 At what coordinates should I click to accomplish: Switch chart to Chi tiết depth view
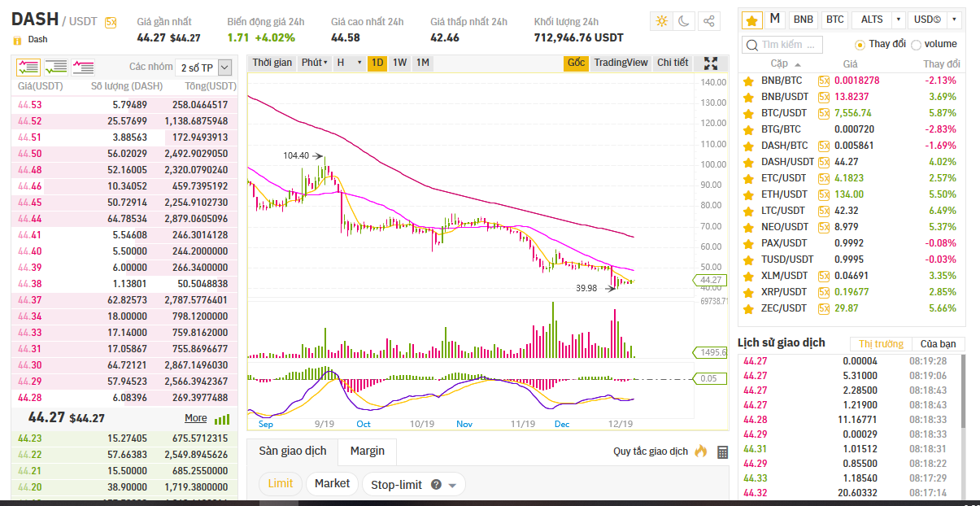[673, 63]
